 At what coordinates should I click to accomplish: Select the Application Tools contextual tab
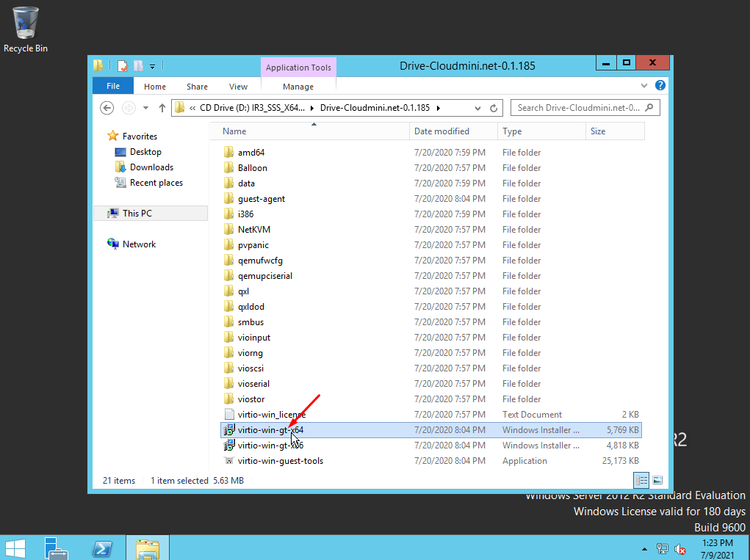tap(298, 68)
